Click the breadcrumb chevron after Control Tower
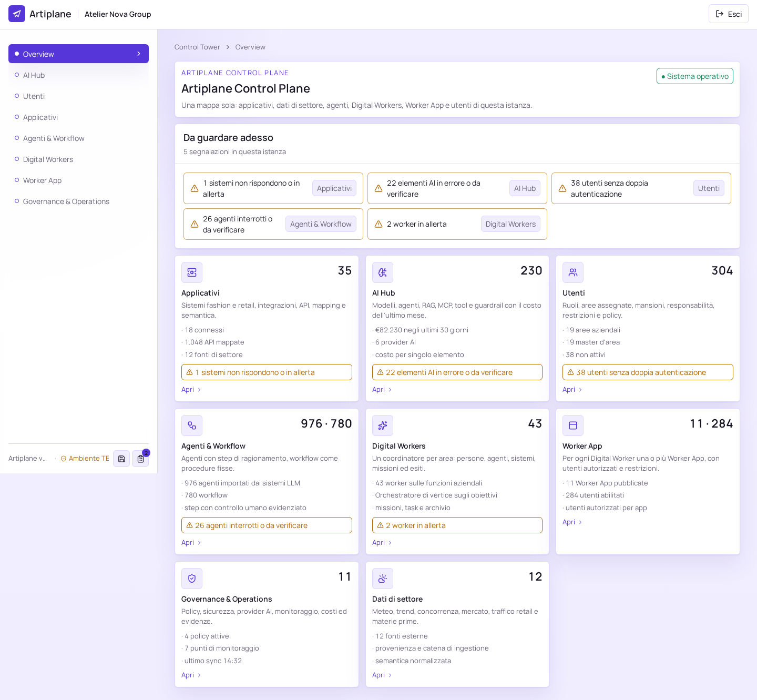 tap(228, 47)
